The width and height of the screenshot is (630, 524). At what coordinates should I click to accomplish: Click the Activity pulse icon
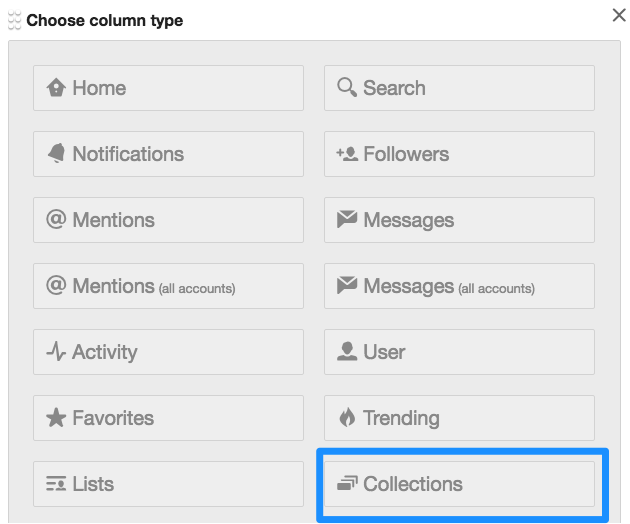(x=56, y=352)
